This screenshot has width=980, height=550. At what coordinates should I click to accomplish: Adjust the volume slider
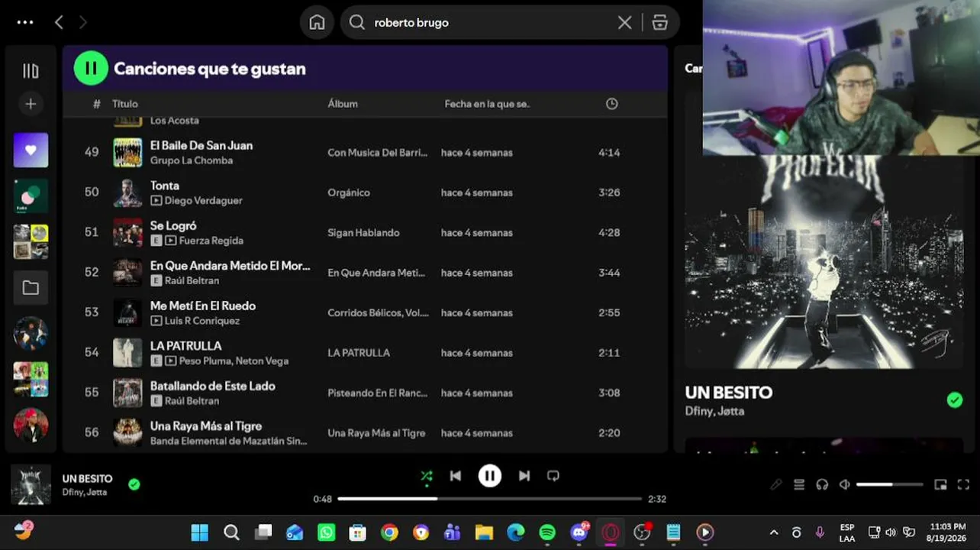click(889, 484)
